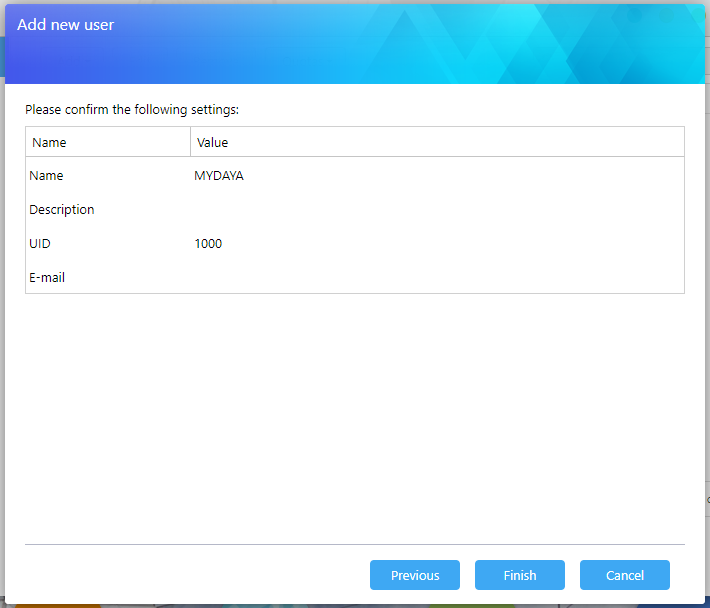The width and height of the screenshot is (710, 608).
Task: Select the UID row label
Action: pyautogui.click(x=40, y=244)
